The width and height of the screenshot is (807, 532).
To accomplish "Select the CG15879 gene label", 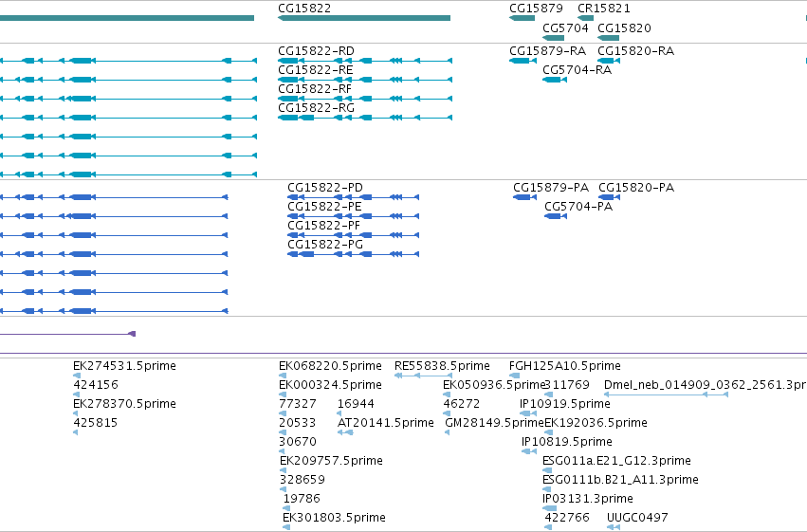I will tap(536, 9).
